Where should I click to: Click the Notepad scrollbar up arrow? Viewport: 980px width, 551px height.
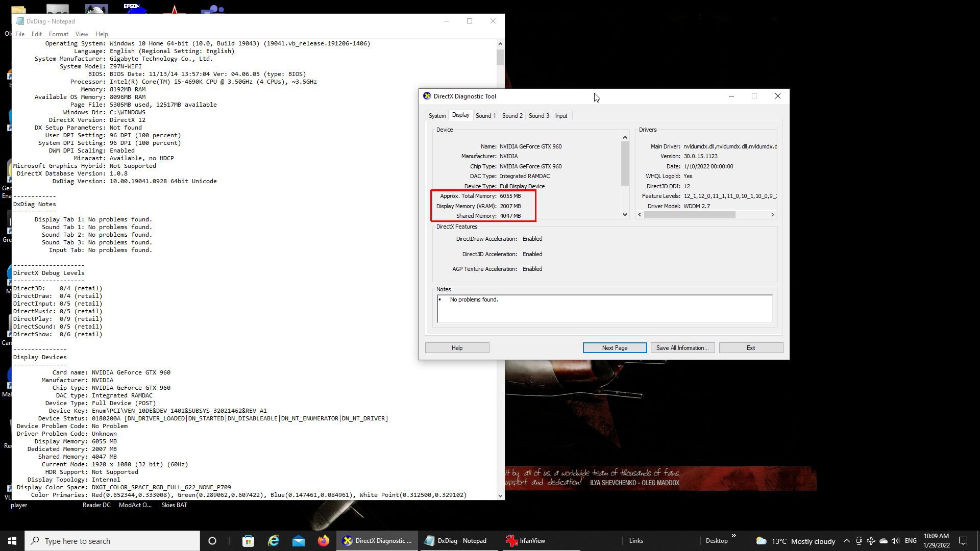coord(500,44)
